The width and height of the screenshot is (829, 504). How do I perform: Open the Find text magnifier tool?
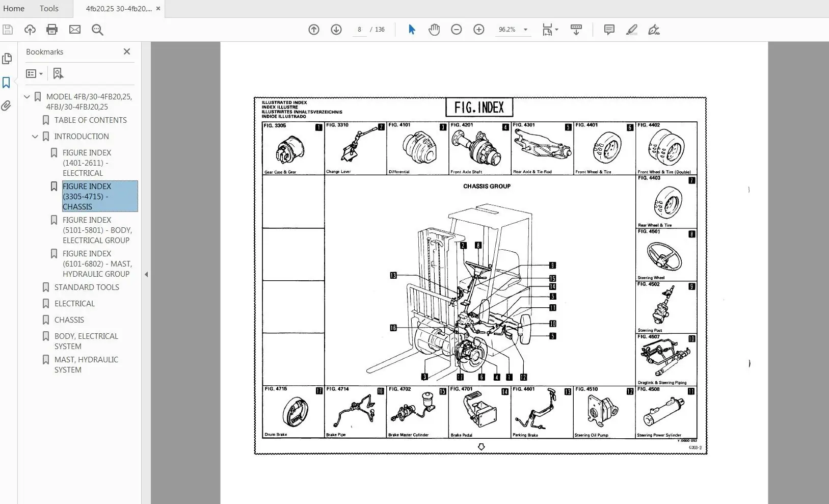(97, 30)
